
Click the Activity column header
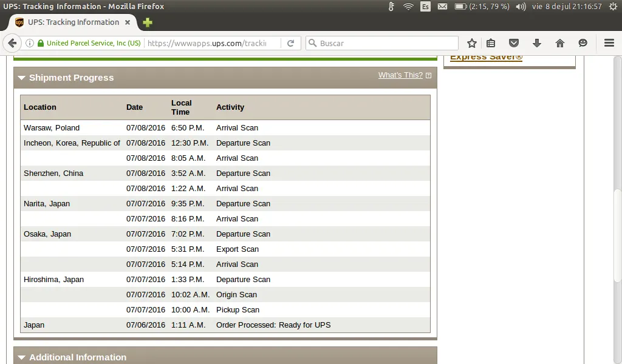pyautogui.click(x=230, y=107)
